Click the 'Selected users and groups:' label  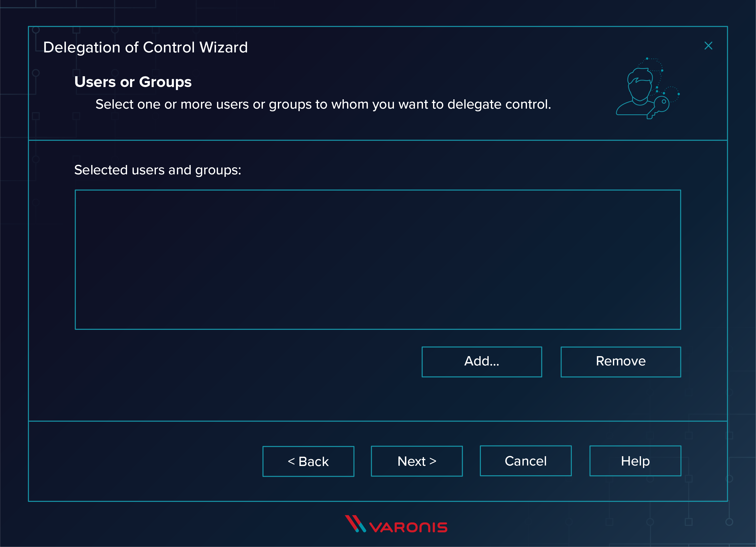[x=157, y=170]
